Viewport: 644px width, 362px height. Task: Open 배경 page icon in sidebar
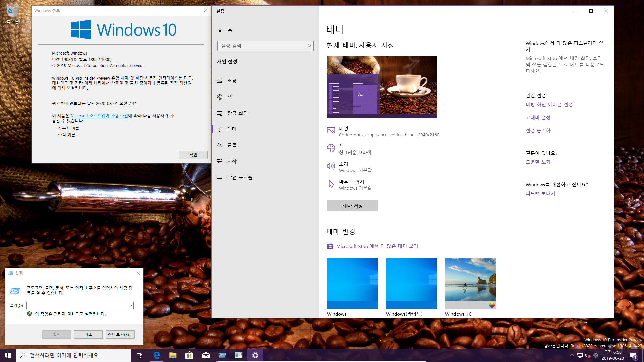click(x=220, y=81)
